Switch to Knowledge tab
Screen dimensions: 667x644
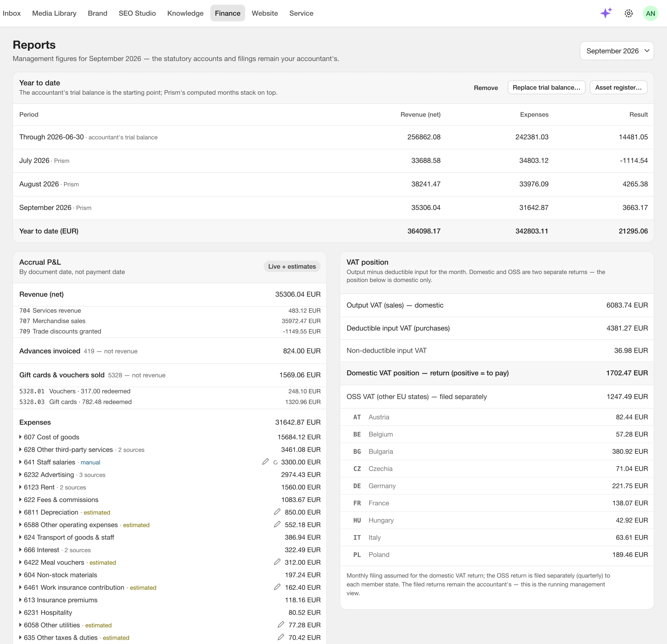click(x=185, y=13)
